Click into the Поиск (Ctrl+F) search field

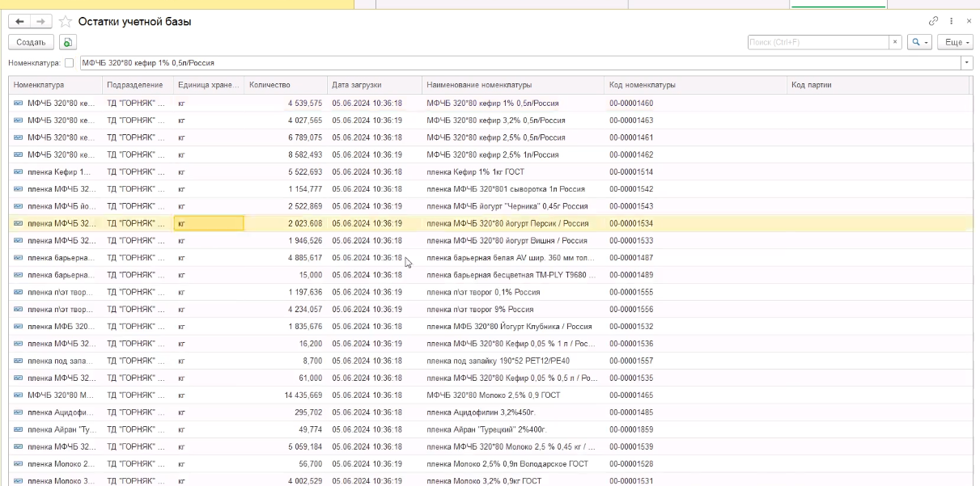(x=818, y=42)
